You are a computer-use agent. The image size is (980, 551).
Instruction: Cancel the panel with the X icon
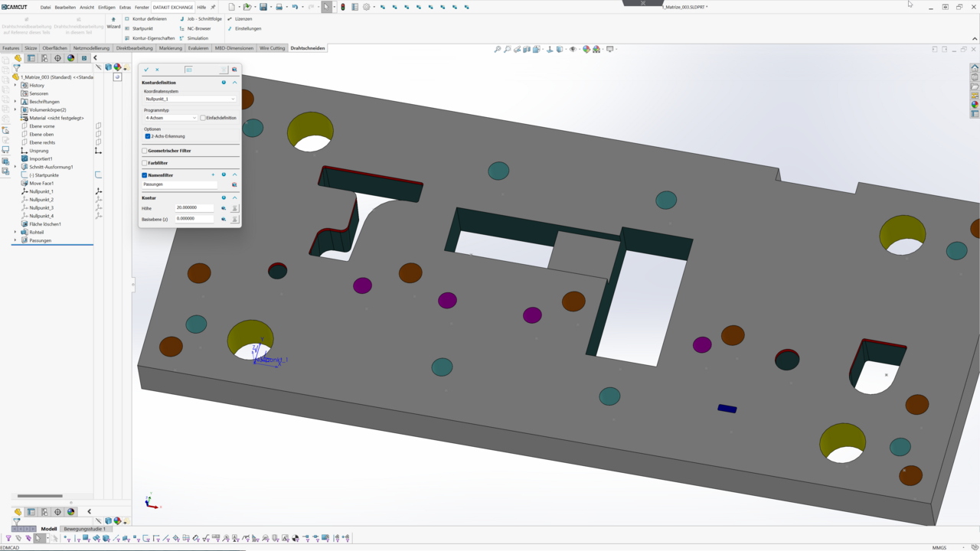[157, 70]
